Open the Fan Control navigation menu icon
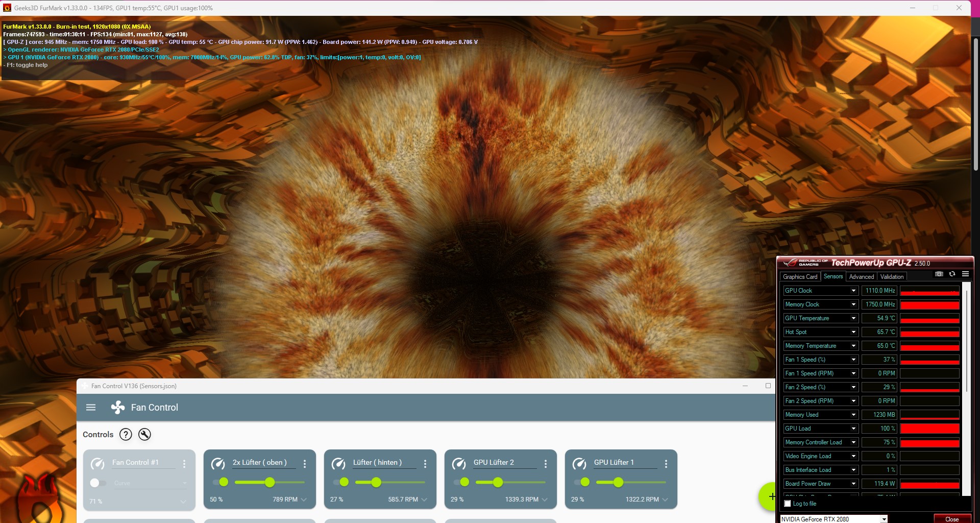Screen dimensions: 980x523 pos(91,407)
